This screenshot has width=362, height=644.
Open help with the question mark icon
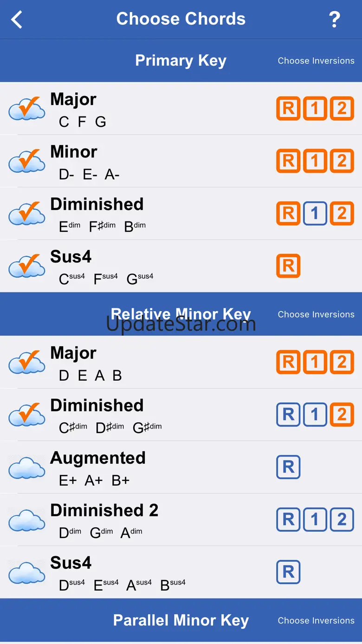tap(334, 20)
